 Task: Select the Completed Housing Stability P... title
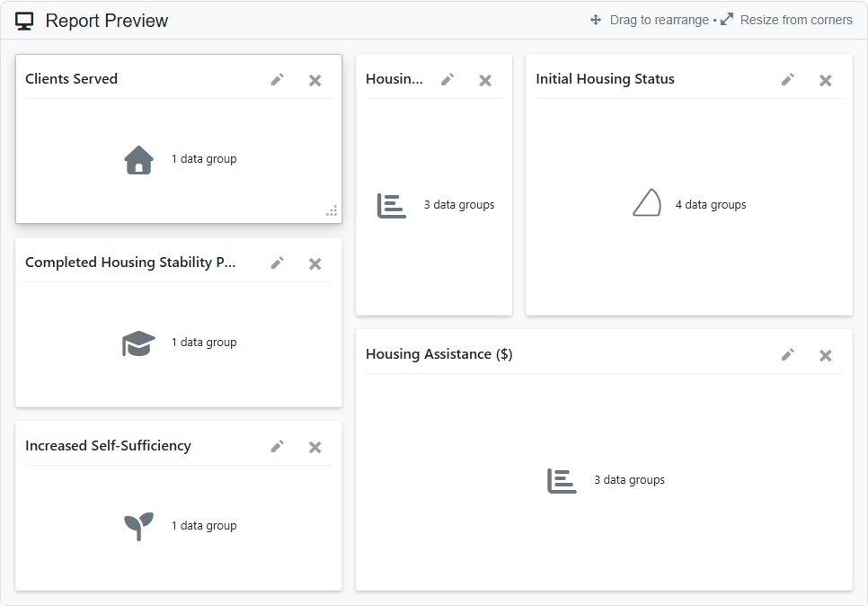point(130,263)
